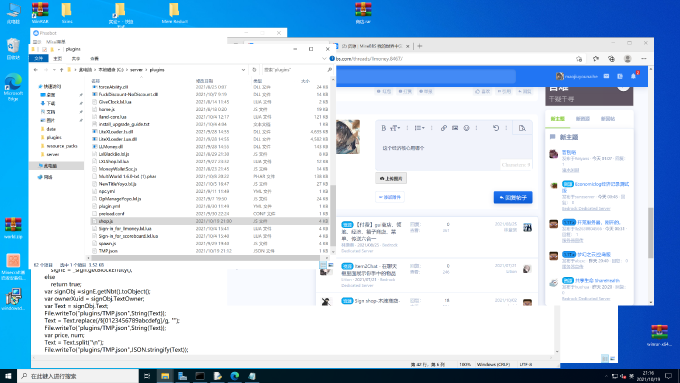Click the like button on the post
The image size is (680, 383).
[x=482, y=92]
